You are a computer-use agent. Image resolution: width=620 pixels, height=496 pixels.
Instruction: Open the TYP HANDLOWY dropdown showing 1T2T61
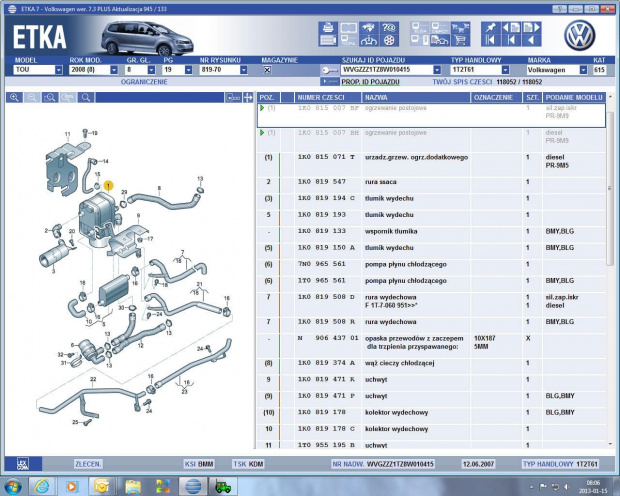click(505, 70)
